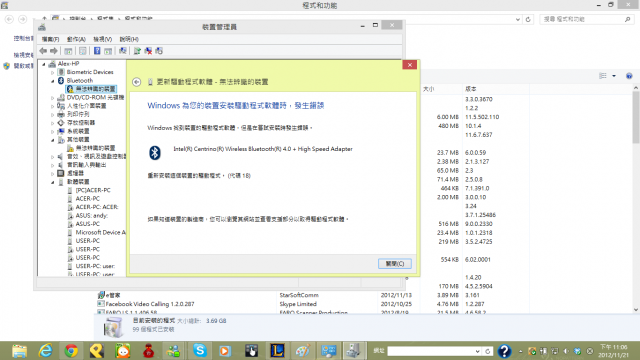Image resolution: width=640 pixels, height=360 pixels.
Task: Click taskbar address input field
Action: (x=431, y=351)
